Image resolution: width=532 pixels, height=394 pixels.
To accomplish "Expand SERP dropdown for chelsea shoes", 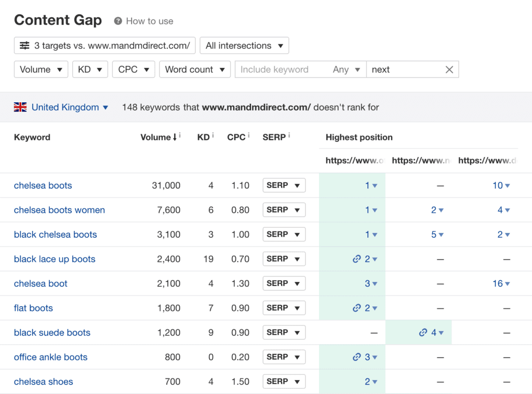I will pos(284,382).
